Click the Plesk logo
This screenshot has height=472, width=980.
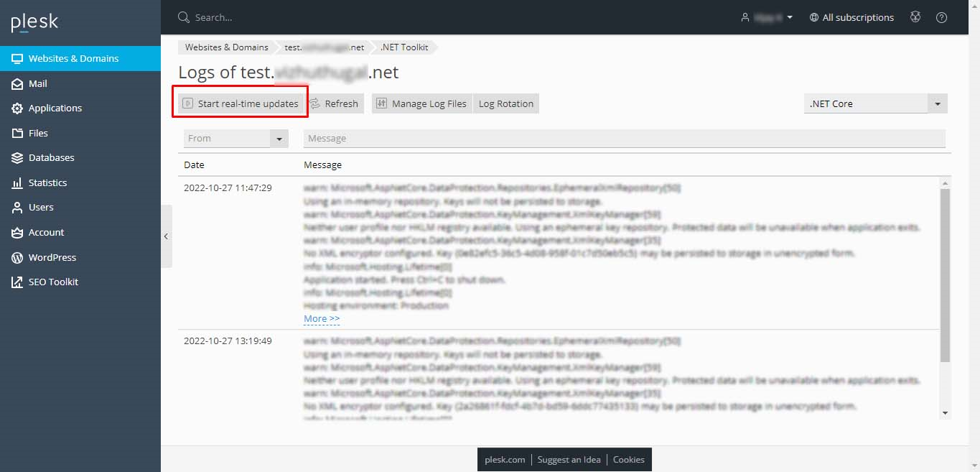click(34, 23)
